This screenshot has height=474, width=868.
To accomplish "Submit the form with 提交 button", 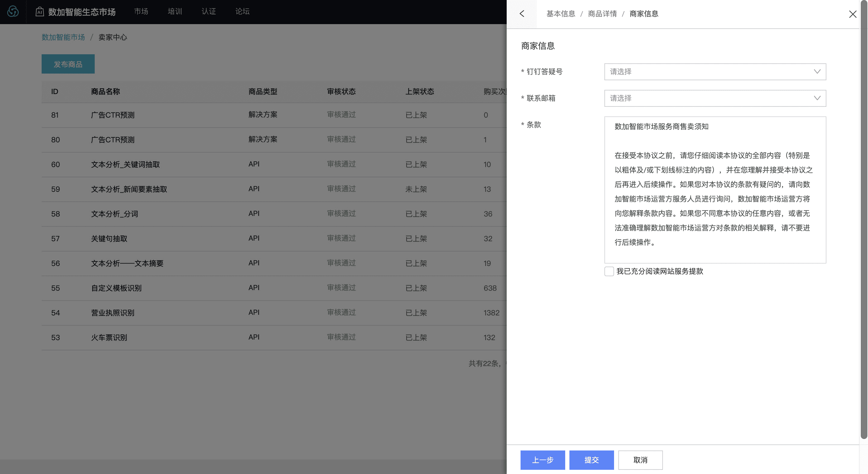I will click(x=591, y=460).
